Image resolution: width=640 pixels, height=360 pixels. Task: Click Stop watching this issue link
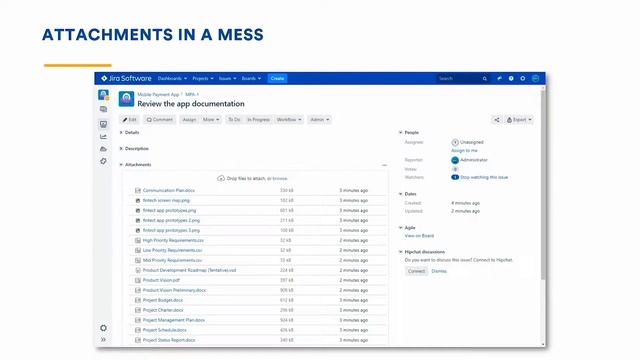point(484,177)
